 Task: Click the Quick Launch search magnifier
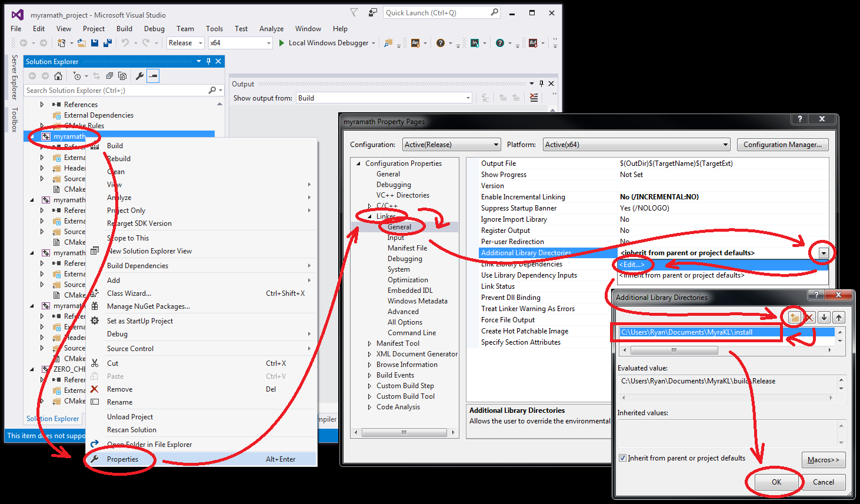point(494,12)
